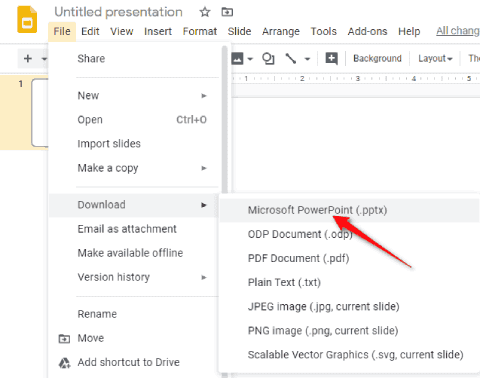Screen dimensions: 480x378
Task: Choose Make available offline
Action: pos(133,253)
